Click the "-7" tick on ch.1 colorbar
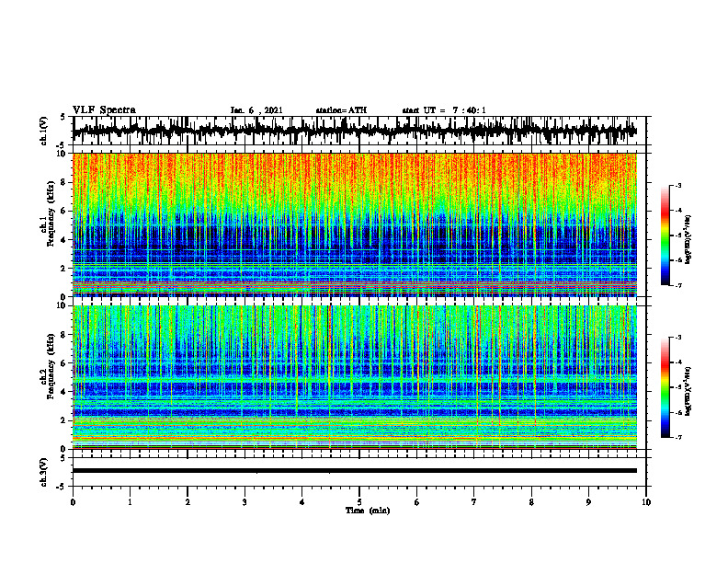This screenshot has height=563, width=728. (677, 285)
